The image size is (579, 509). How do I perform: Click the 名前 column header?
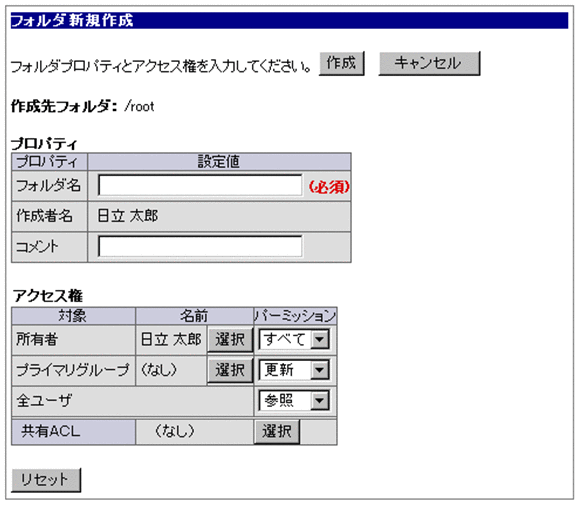pos(194,316)
